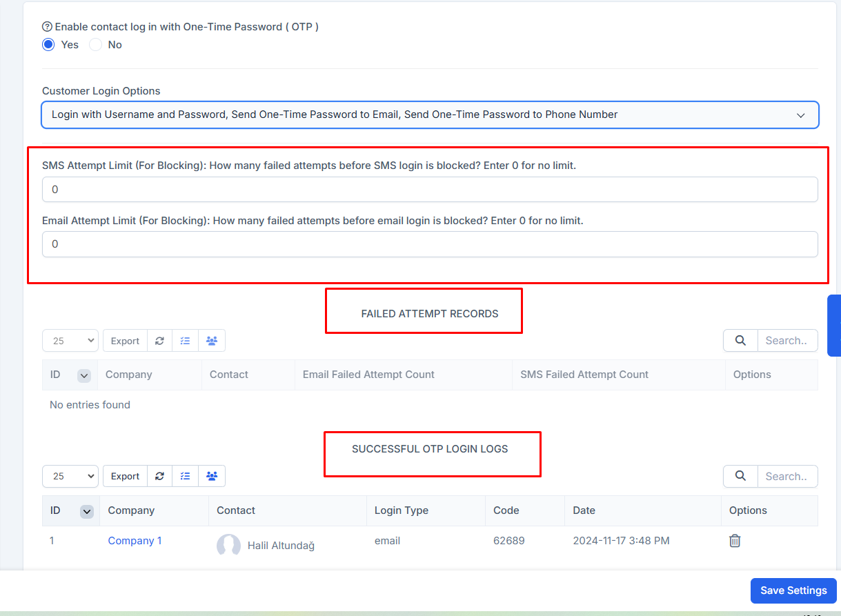Image resolution: width=841 pixels, height=616 pixels.
Task: Refresh the Successful OTP Login Logs table
Action: point(159,476)
